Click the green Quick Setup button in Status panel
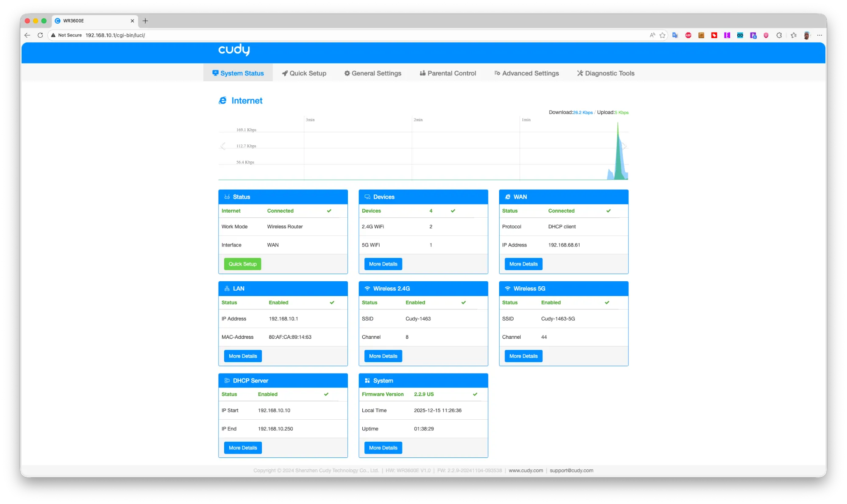This screenshot has width=847, height=504. coord(243,264)
